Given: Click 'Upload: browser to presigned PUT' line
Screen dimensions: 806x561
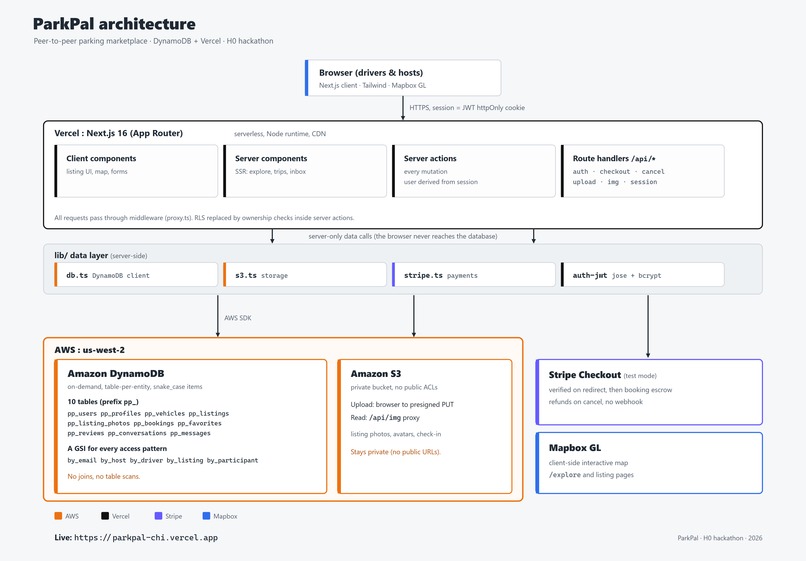Looking at the screenshot, I should (402, 404).
